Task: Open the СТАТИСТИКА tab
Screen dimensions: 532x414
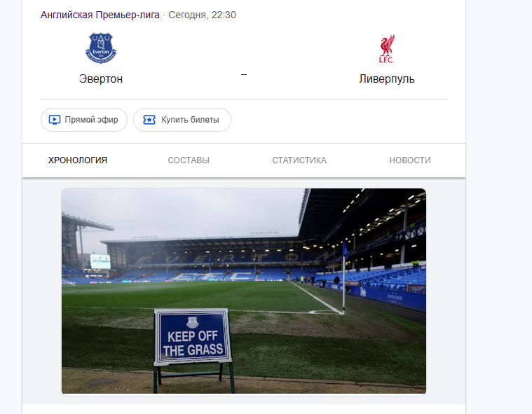Action: click(299, 160)
